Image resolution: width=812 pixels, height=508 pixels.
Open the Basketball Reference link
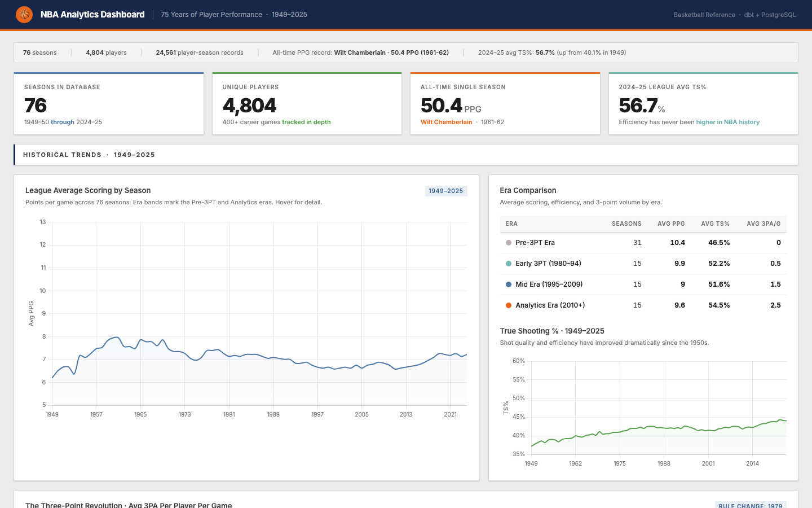click(704, 15)
